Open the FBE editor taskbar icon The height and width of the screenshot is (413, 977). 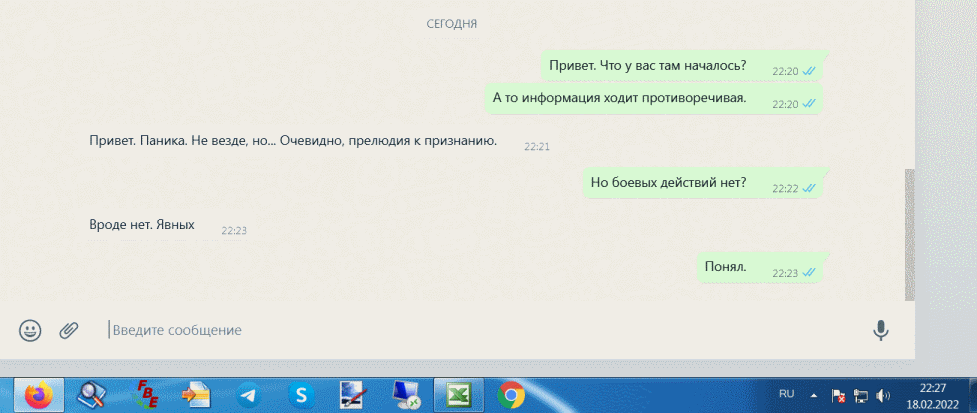145,396
